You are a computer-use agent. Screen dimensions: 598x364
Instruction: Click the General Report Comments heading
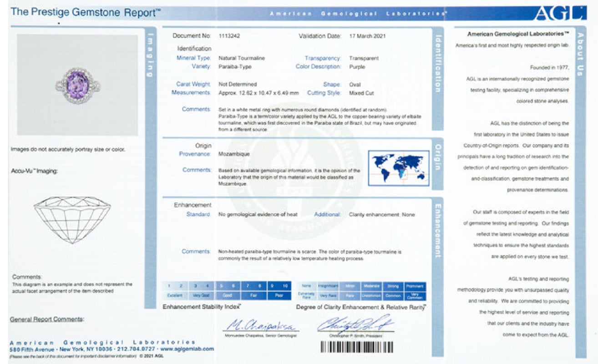pyautogui.click(x=47, y=319)
